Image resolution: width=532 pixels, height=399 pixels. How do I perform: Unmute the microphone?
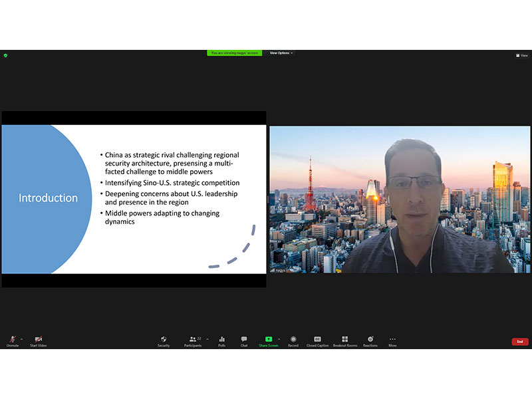12,340
